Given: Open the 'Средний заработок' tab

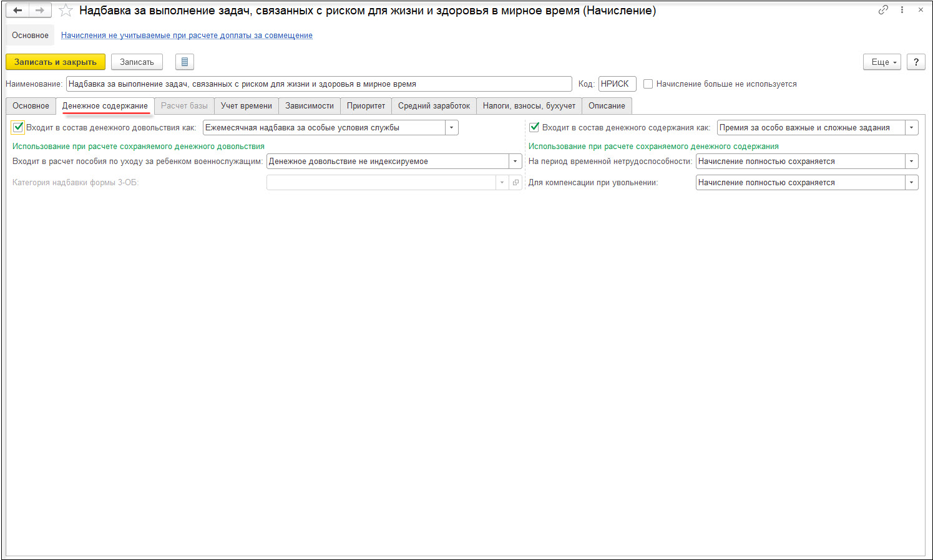Looking at the screenshot, I should (x=434, y=106).
